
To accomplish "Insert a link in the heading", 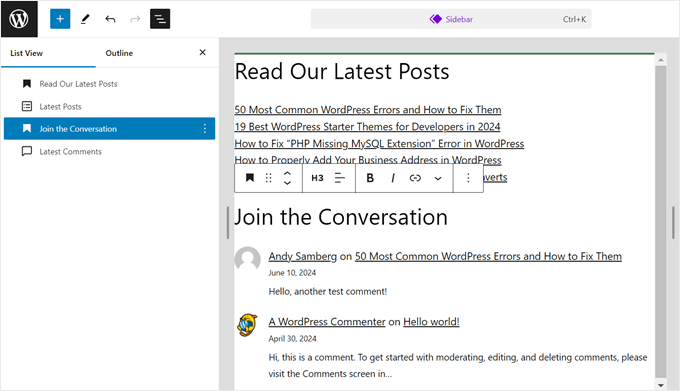I will 415,178.
